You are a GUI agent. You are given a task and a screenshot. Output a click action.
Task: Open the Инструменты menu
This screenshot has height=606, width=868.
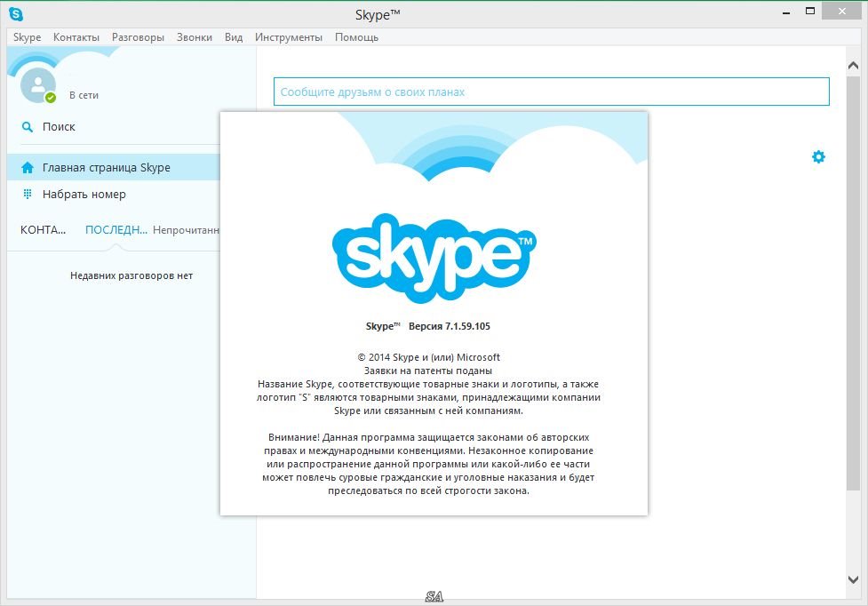[289, 37]
